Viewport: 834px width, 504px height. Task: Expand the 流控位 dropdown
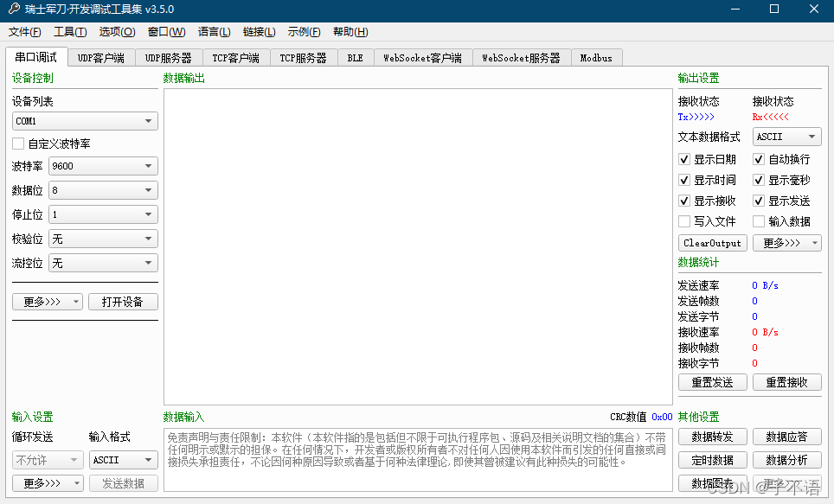pyautogui.click(x=103, y=263)
